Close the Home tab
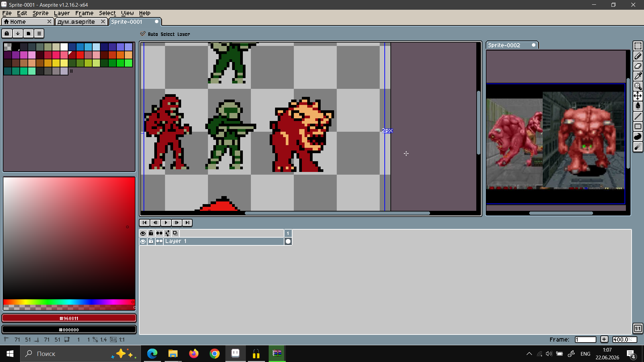 (49, 21)
